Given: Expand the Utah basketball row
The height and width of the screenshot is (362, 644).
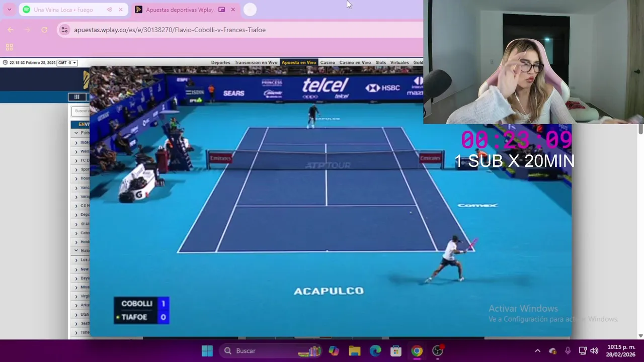Looking at the screenshot, I should (76, 314).
